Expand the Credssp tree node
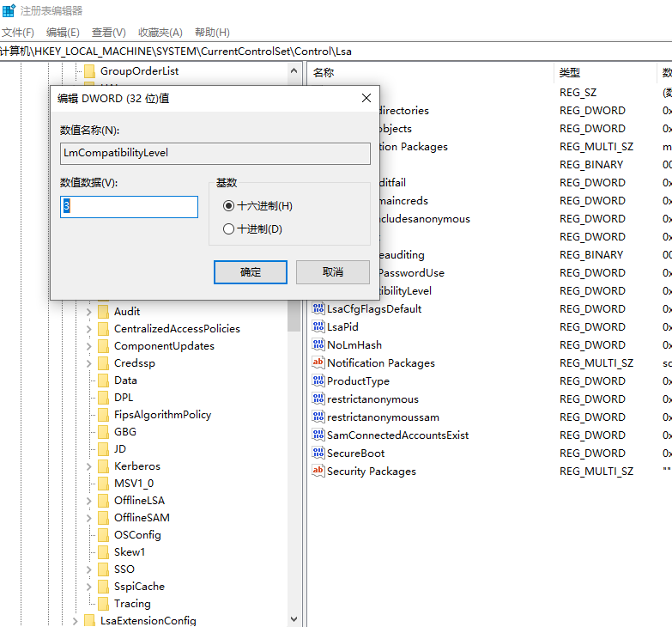 88,363
